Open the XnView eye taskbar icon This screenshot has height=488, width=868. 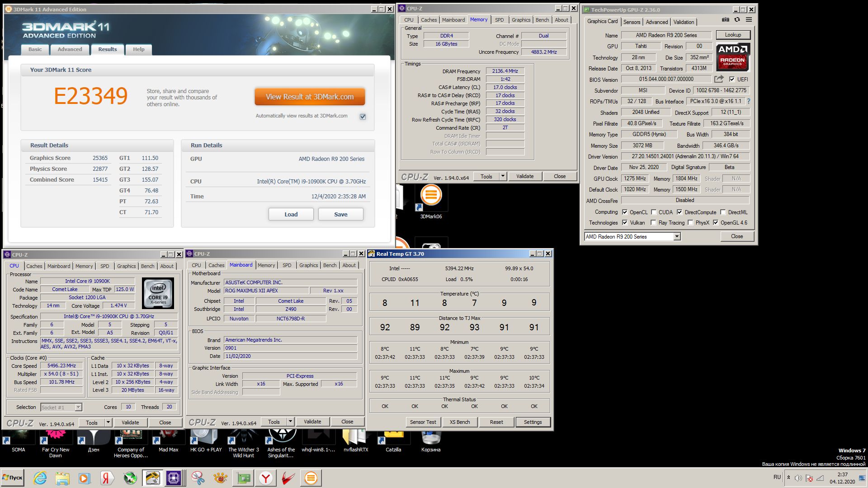pos(220,478)
